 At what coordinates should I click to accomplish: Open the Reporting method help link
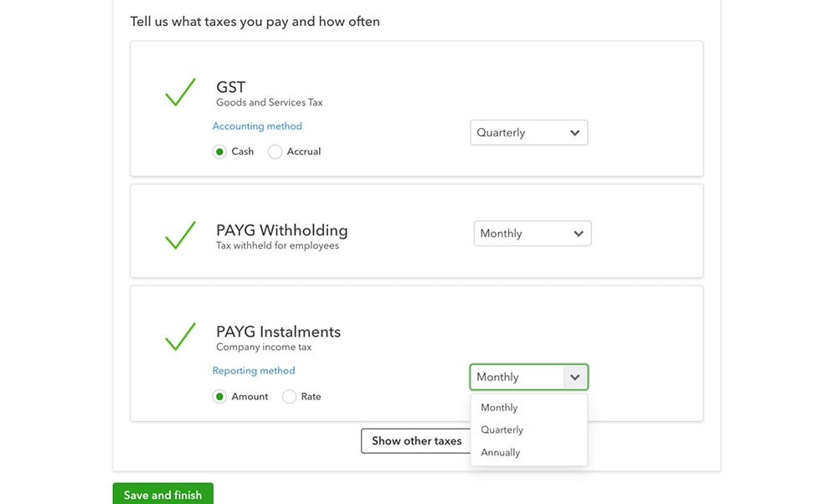254,371
